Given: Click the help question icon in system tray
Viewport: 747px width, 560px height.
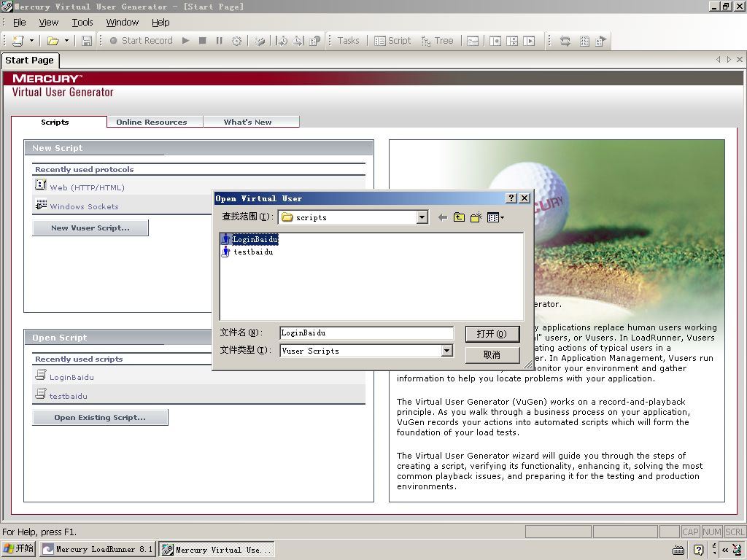Looking at the screenshot, I should coord(698,550).
